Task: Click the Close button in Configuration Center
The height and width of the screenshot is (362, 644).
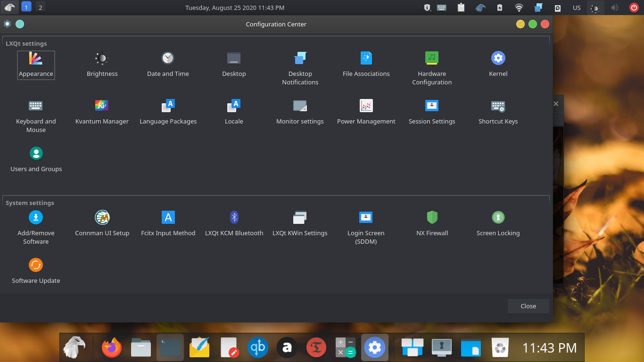Action: (528, 306)
